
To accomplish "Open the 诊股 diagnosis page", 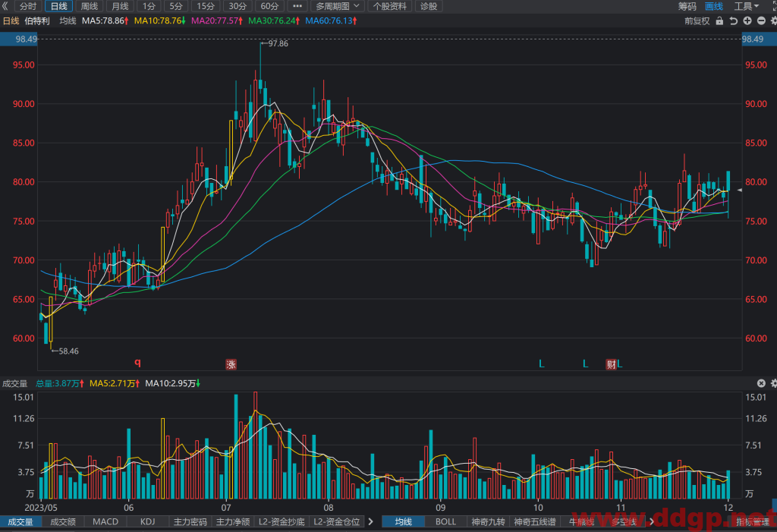I will tap(429, 6).
